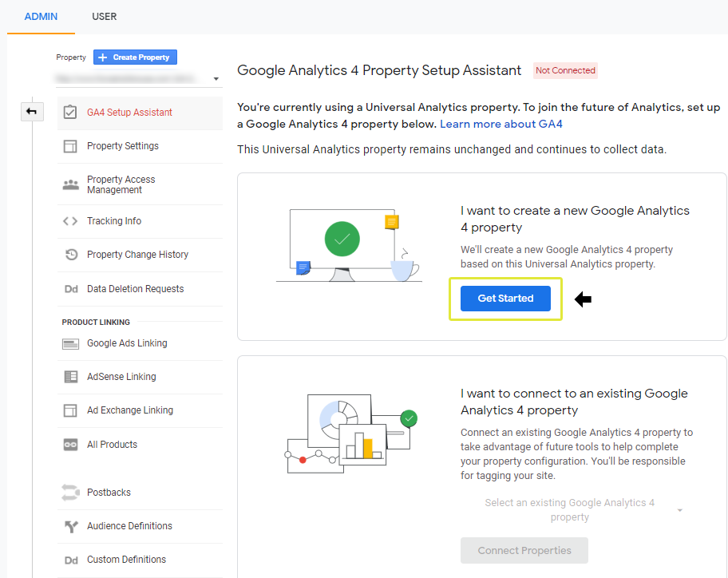Click the Get Started button
The image size is (728, 578).
505,299
